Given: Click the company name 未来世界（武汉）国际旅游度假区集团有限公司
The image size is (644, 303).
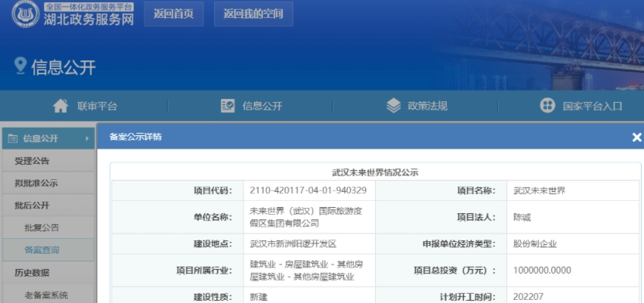Looking at the screenshot, I should coord(306,217).
